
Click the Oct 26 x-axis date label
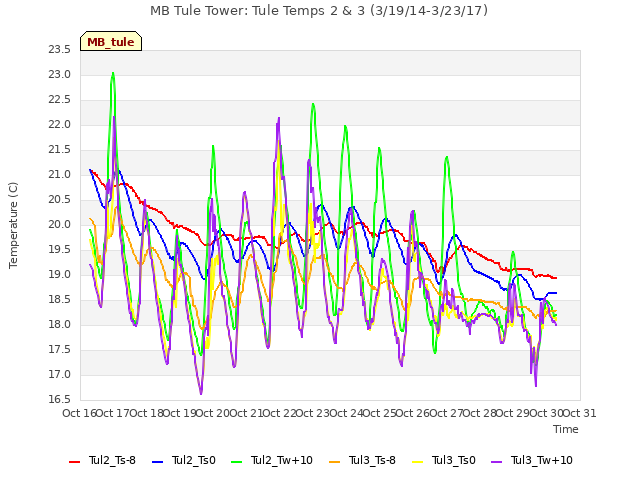[413, 413]
